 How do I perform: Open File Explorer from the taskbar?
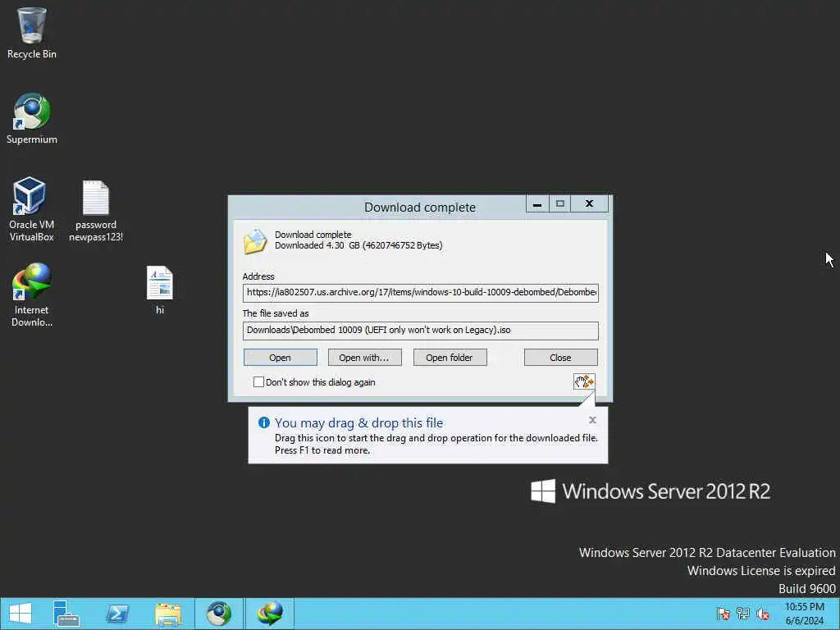click(168, 614)
